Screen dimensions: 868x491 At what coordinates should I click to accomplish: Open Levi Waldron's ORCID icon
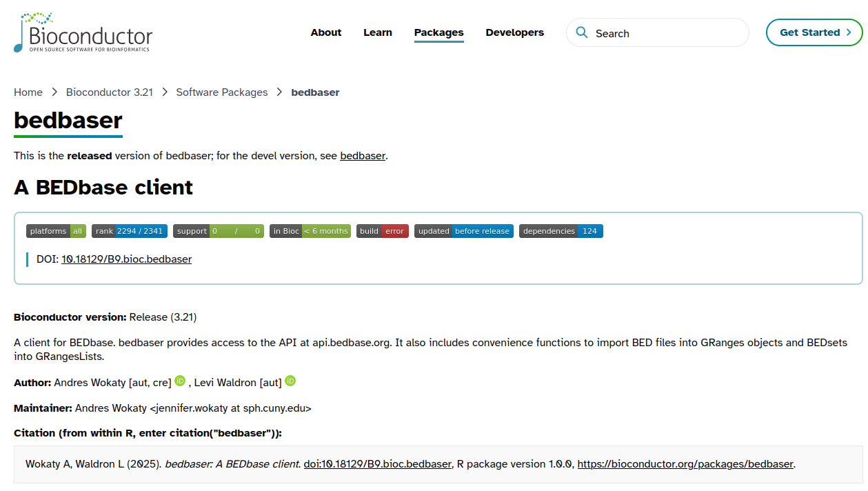[290, 381]
